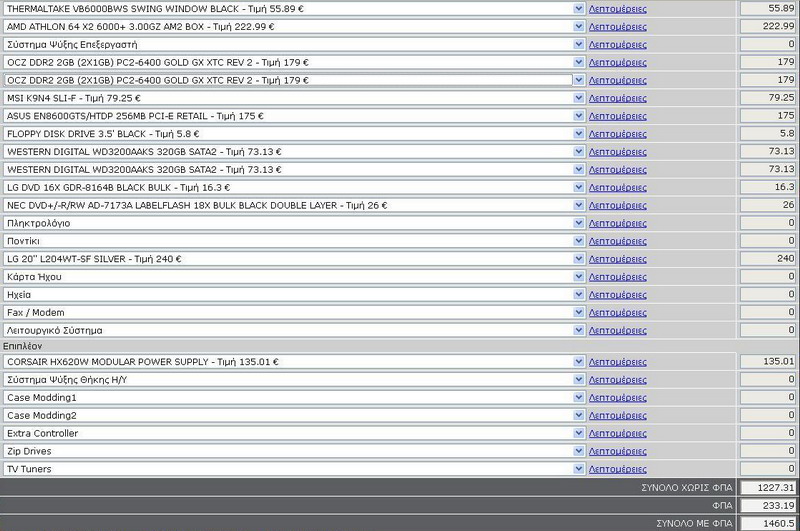Viewport: 800px width, 531px height.
Task: Expand the Σύστημα Ψύξης Επεξεργαστή dropdown
Action: point(293,44)
